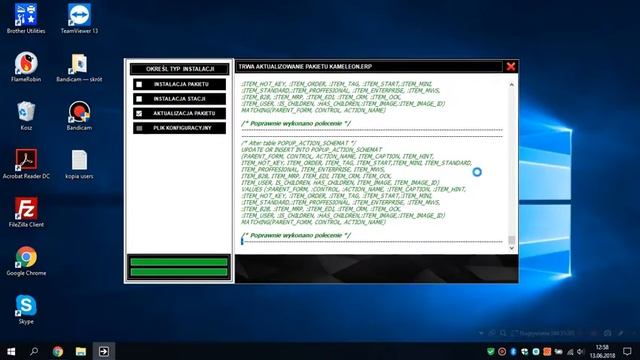
Task: Open the Windows Start menu
Action: [x=11, y=351]
